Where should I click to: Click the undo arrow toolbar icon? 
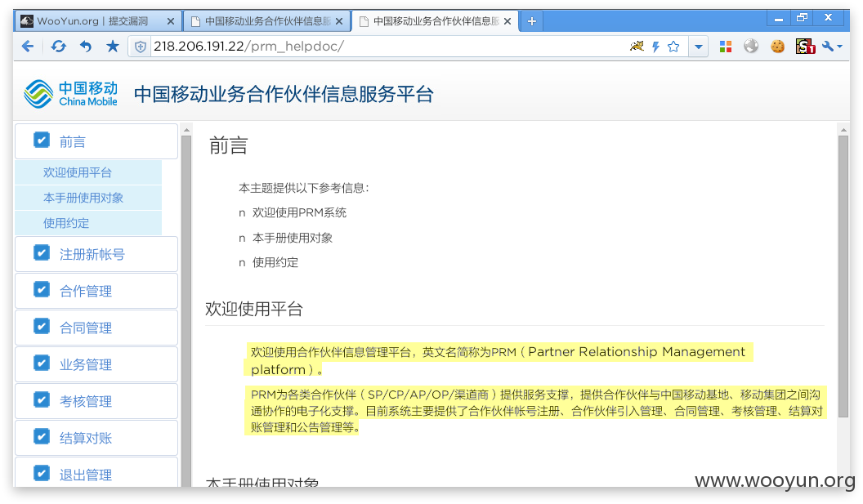point(85,47)
